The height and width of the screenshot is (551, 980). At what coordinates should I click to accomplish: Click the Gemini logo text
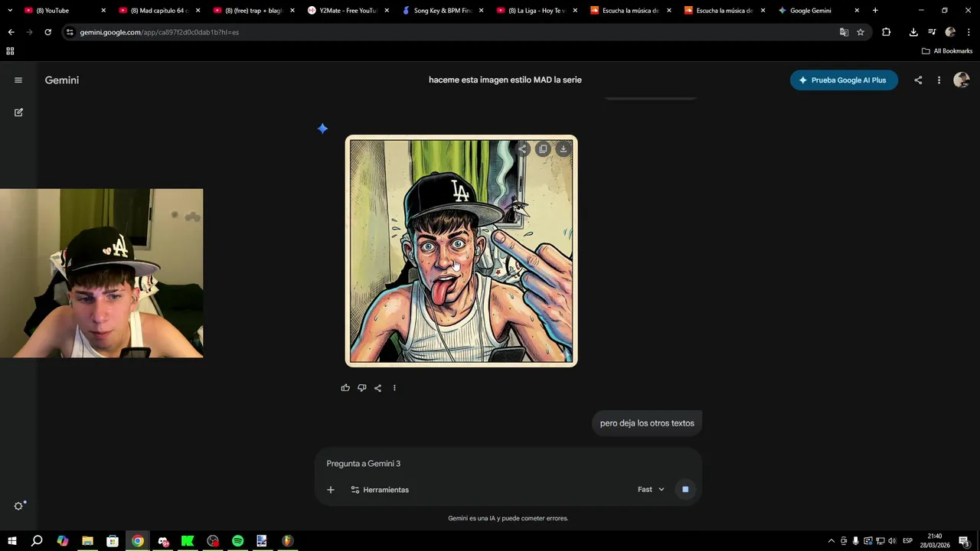point(62,80)
